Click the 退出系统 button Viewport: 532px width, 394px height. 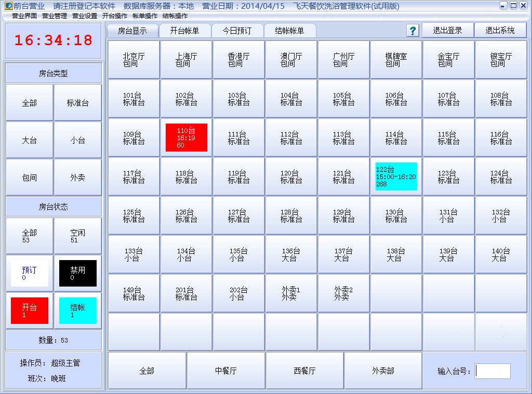click(500, 31)
